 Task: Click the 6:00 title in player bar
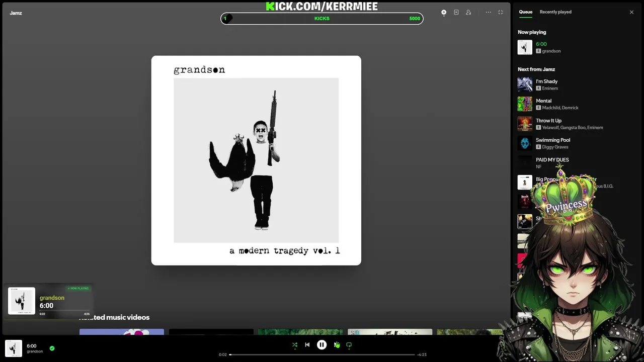point(32,346)
